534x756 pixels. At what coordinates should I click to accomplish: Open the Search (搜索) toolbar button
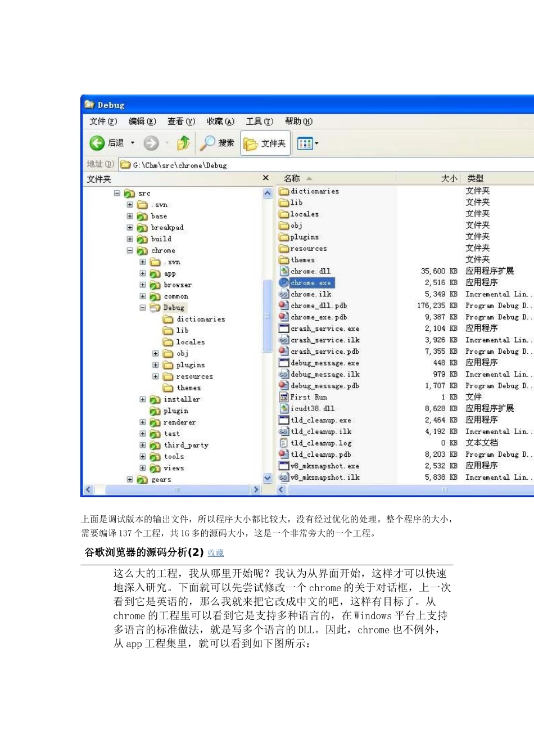[218, 143]
